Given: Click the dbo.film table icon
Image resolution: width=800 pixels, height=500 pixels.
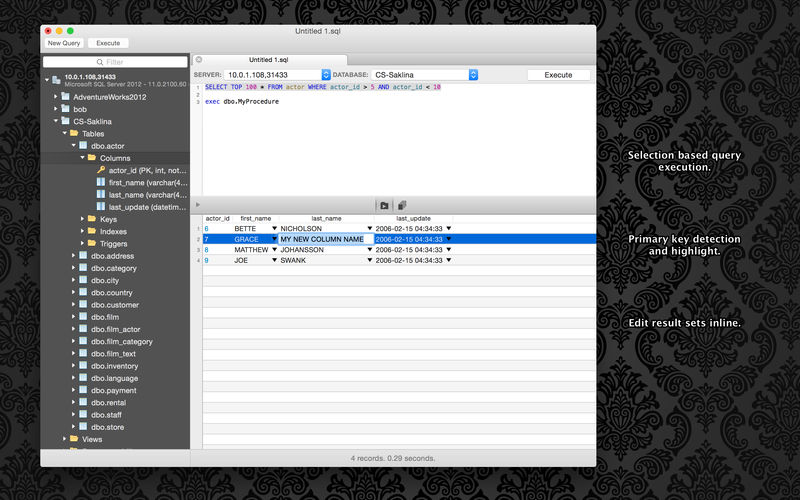Looking at the screenshot, I should pos(83,317).
